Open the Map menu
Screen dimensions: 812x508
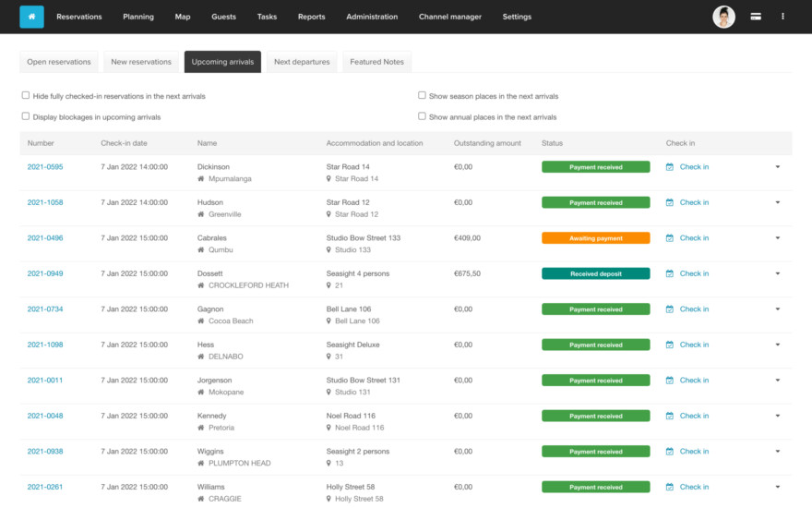(183, 17)
